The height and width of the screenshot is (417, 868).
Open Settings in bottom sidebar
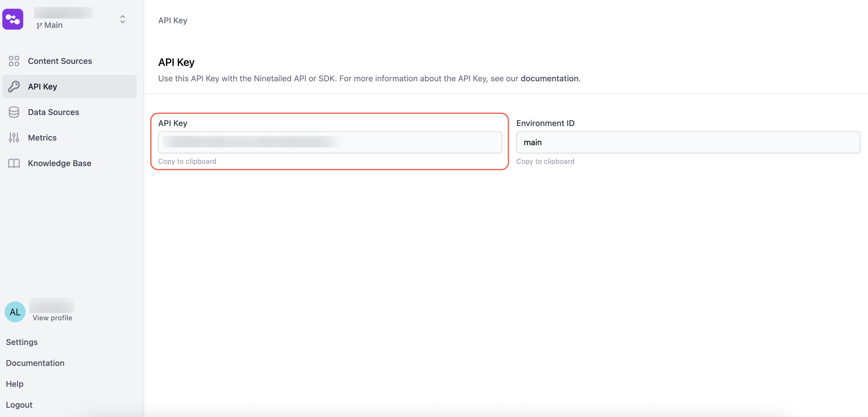coord(22,342)
